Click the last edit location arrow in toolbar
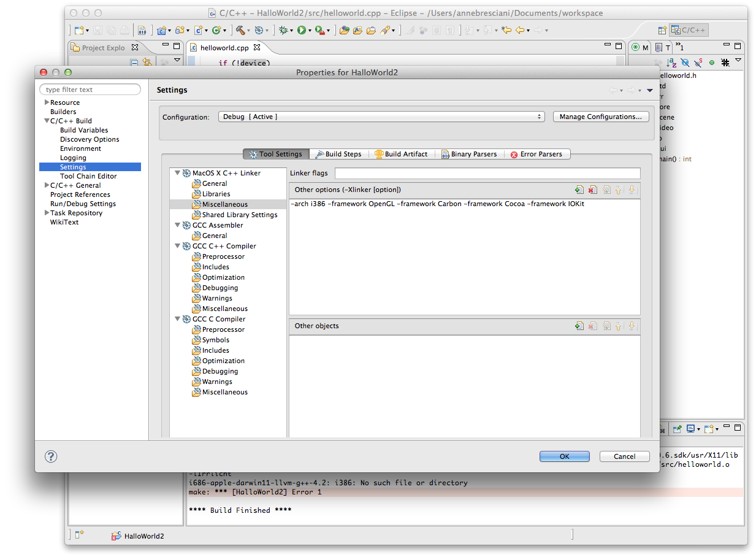Screen dimensions: 756x557 click(506, 29)
